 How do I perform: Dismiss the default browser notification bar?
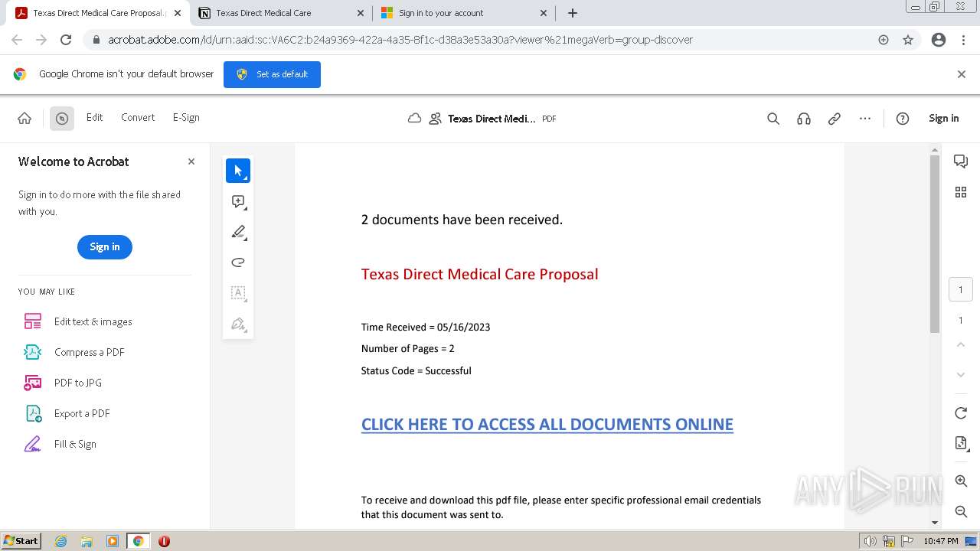tap(962, 74)
